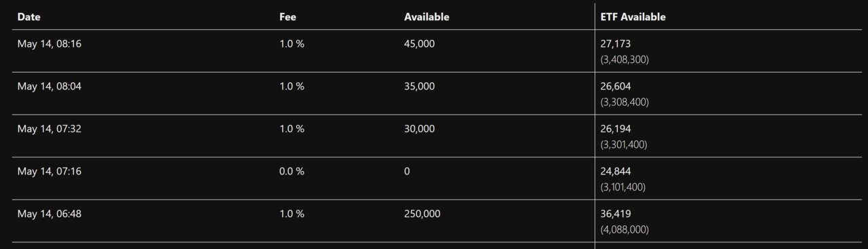This screenshot has width=868, height=249.
Task: Click the 35,000 available value
Action: click(420, 86)
